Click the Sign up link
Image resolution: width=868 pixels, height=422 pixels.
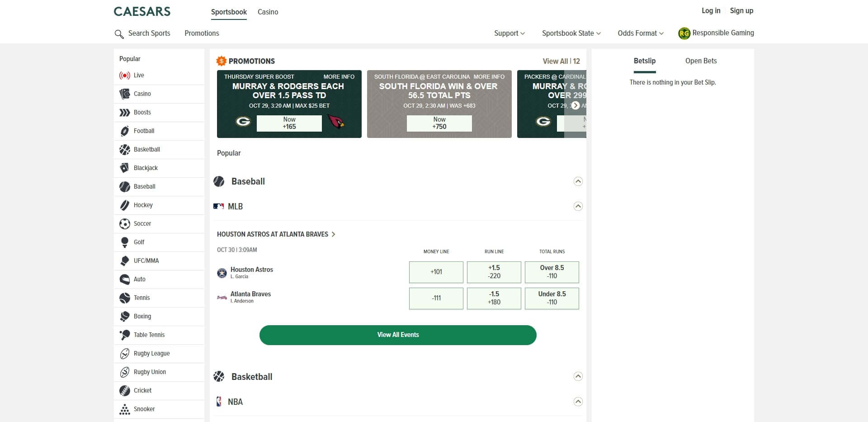[741, 11]
